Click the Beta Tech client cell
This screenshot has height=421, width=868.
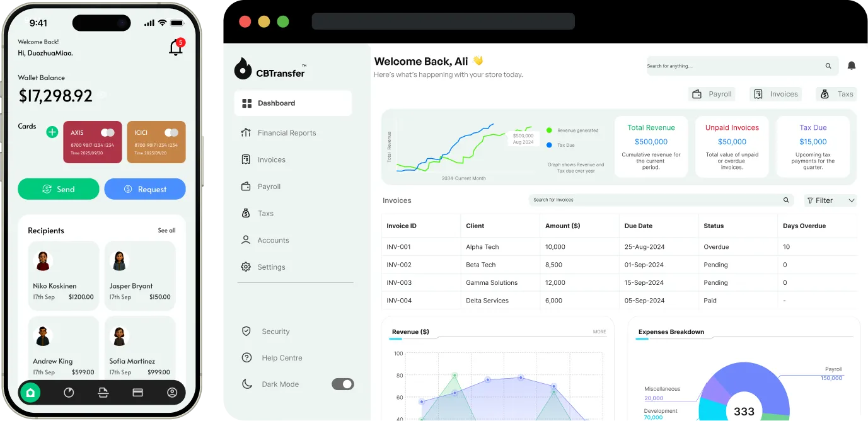481,265
